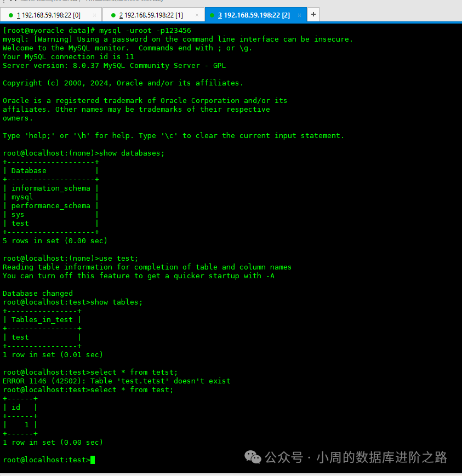Open a new session tab with plus button
This screenshot has width=462, height=476.
[x=313, y=14]
